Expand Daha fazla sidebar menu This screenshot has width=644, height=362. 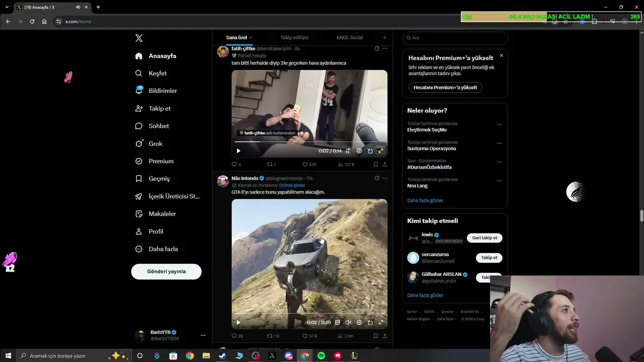(x=156, y=249)
